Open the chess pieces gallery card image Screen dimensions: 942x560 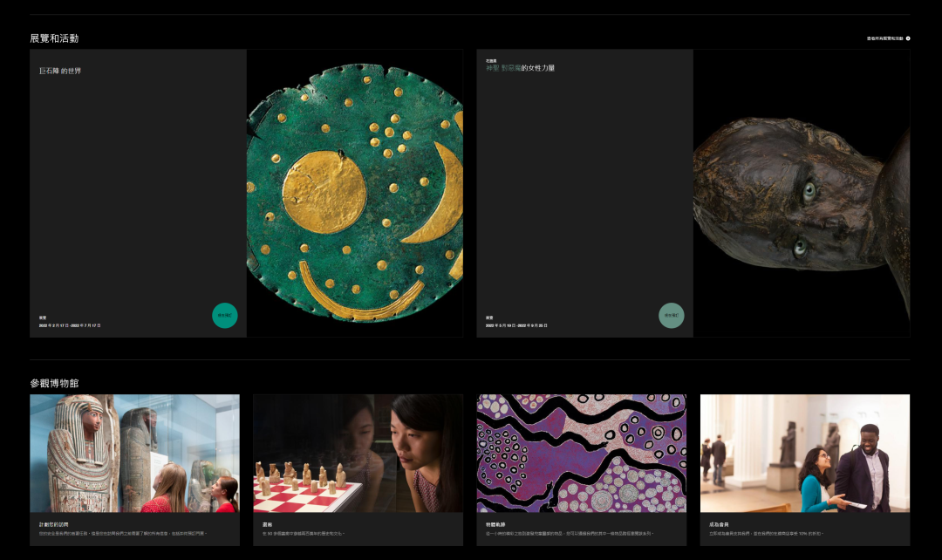358,453
